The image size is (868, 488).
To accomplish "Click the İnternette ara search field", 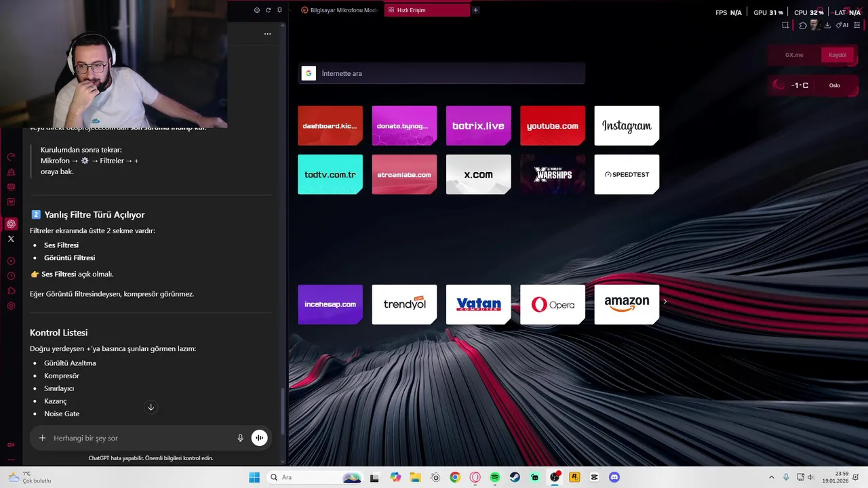I will (441, 73).
